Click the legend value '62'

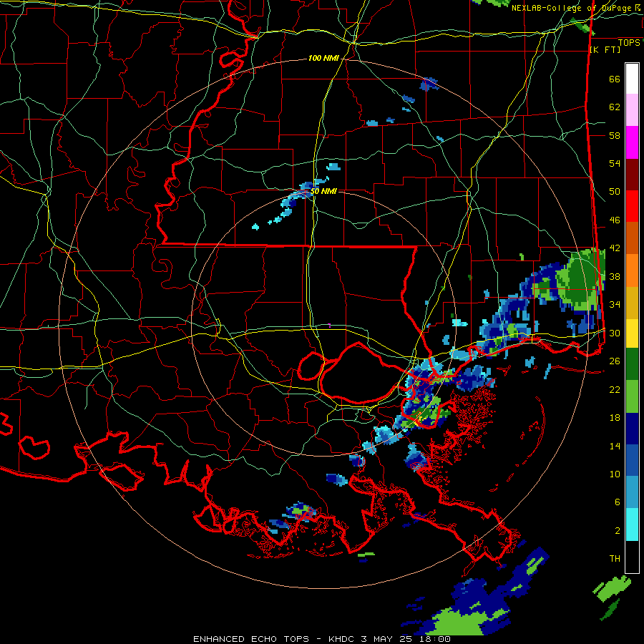point(615,107)
